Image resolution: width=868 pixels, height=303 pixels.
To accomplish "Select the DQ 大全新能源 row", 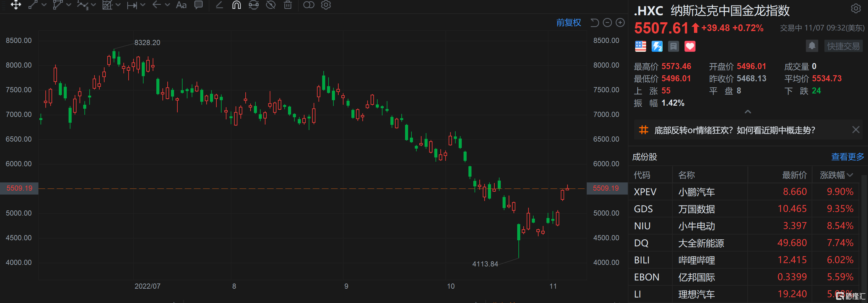I will pyautogui.click(x=744, y=243).
